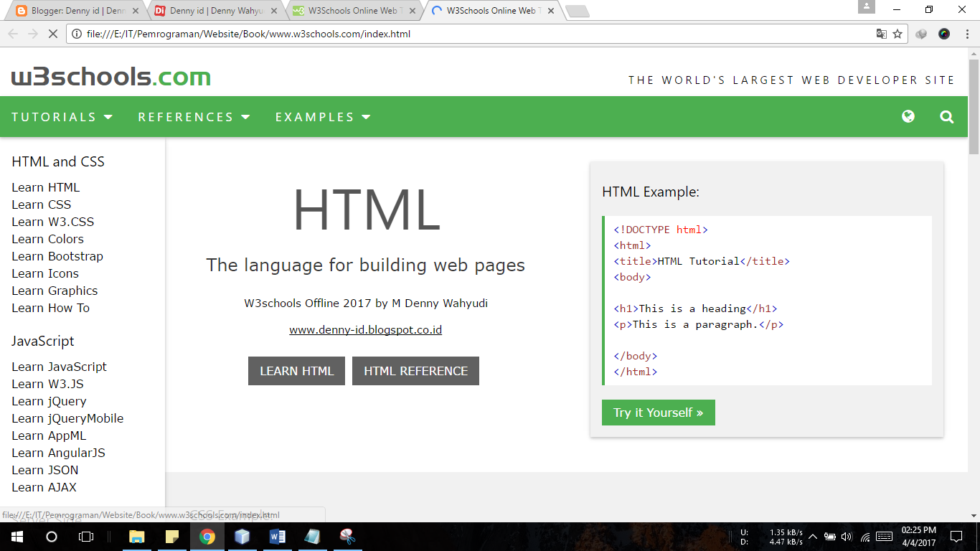Viewport: 980px width, 551px height.
Task: Click the LEARN HTML button
Action: pos(296,371)
